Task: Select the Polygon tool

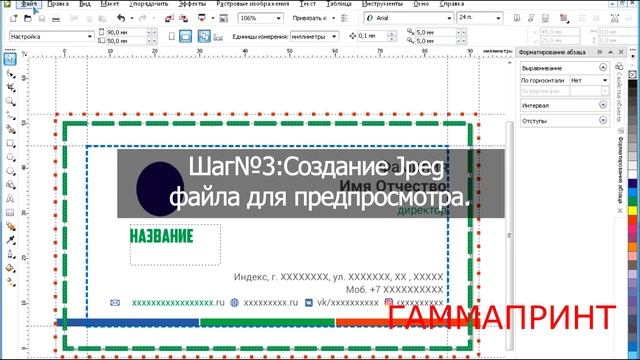Action: [x=11, y=171]
